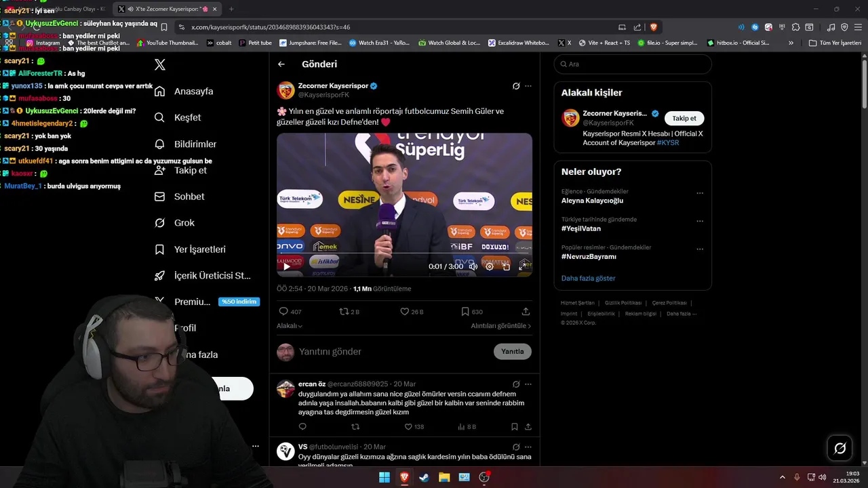Share the main post
868x488 pixels.
pos(526,312)
